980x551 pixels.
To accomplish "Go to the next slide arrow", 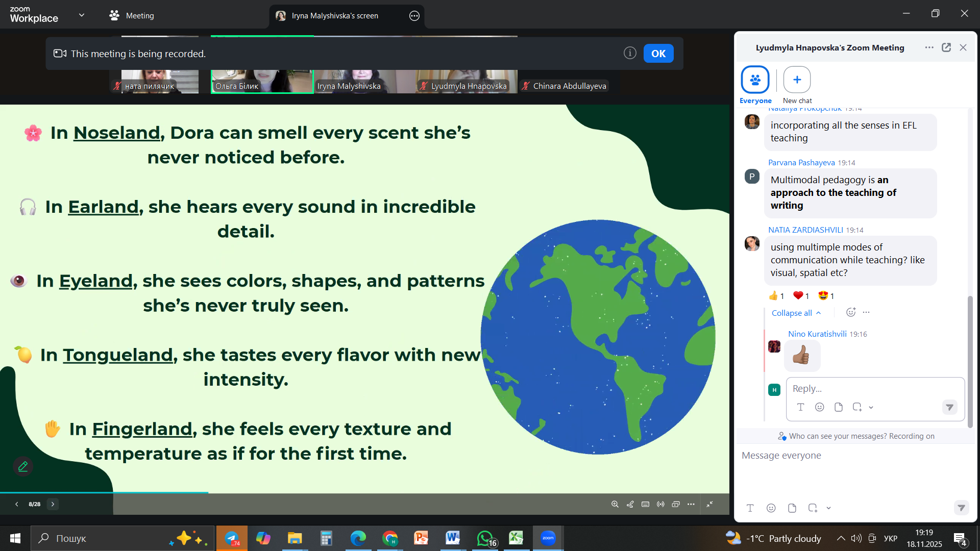I will [x=53, y=504].
